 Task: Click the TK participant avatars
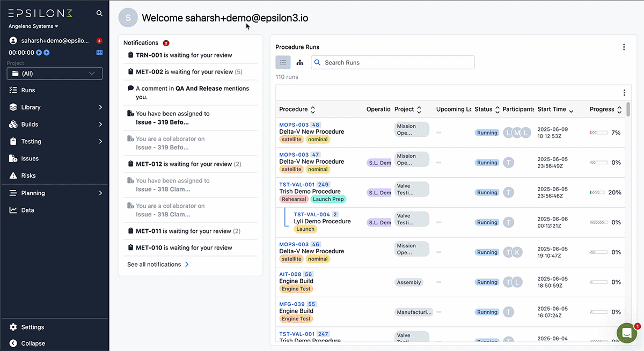pos(513,252)
